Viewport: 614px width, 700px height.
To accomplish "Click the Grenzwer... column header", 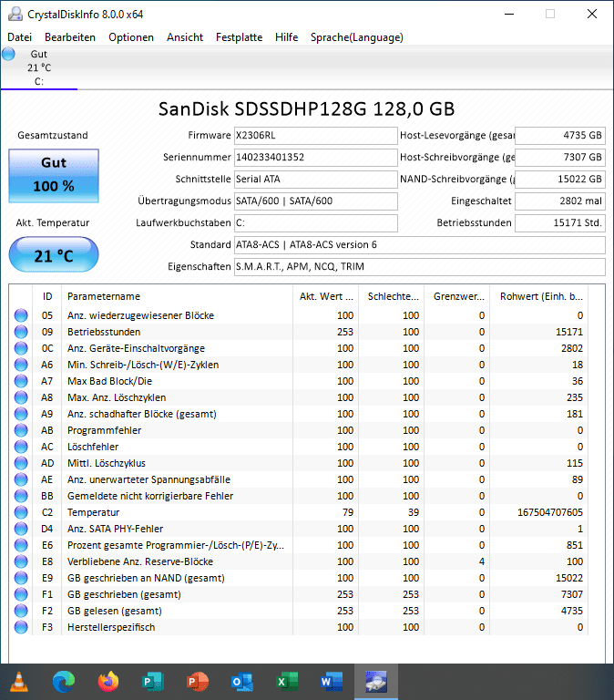I will click(x=457, y=296).
